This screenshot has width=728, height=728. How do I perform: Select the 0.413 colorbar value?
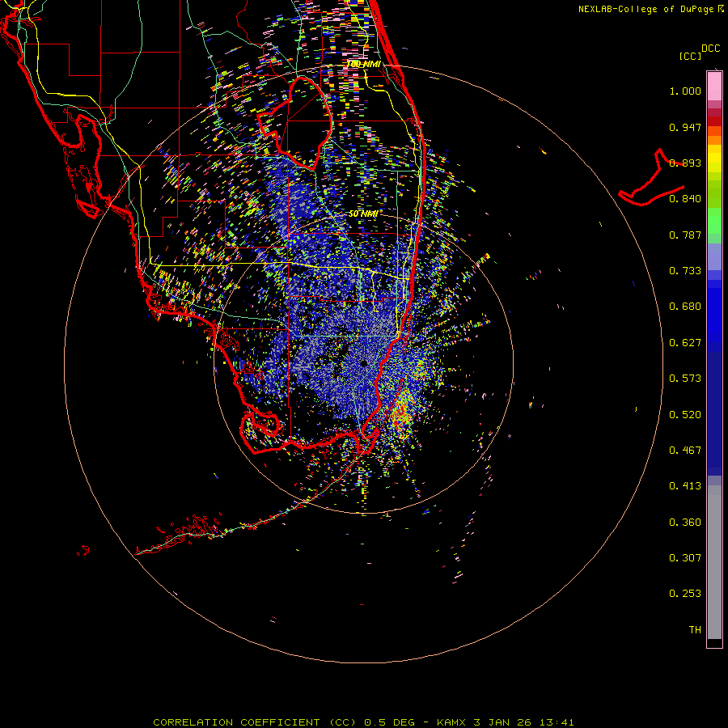(685, 486)
